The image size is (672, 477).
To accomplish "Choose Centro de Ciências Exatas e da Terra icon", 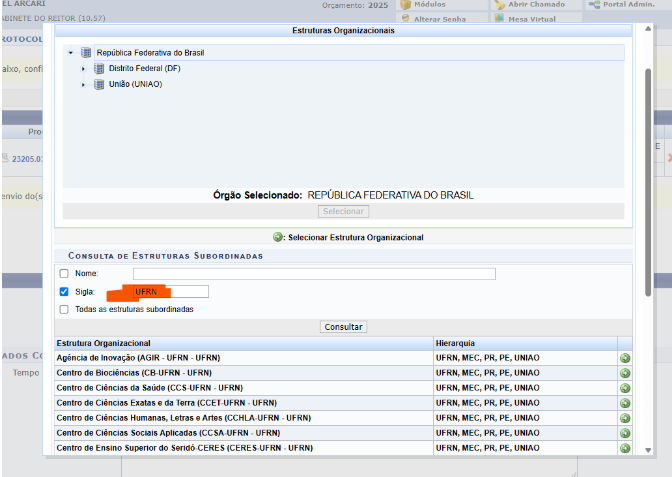I will click(x=625, y=403).
